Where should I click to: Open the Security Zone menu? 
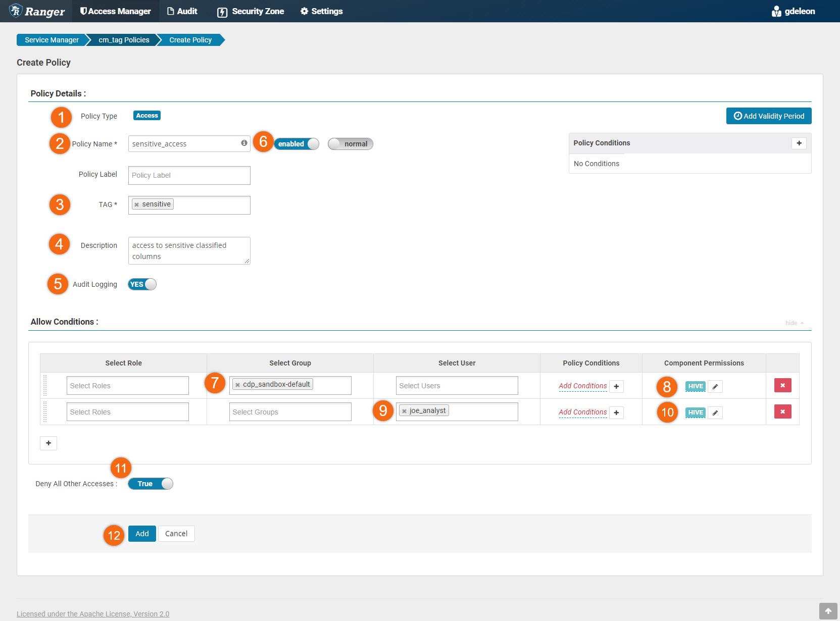tap(251, 11)
